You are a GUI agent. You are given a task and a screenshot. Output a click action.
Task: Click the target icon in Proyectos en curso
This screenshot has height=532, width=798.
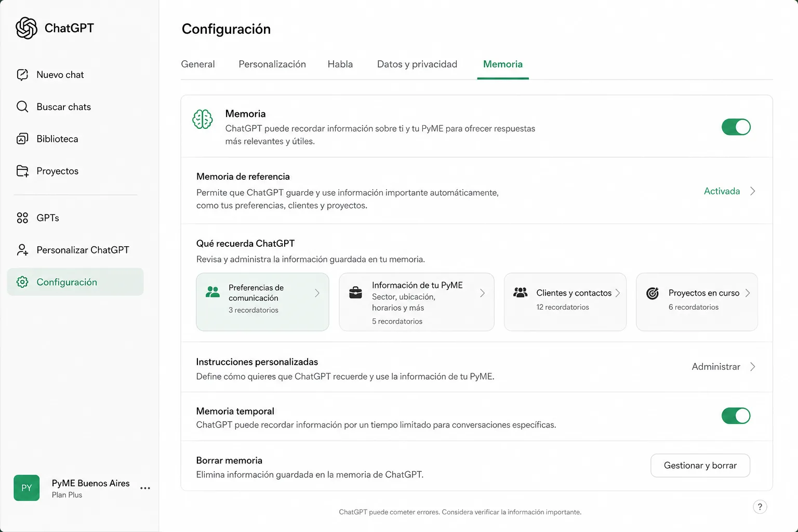coord(653,294)
